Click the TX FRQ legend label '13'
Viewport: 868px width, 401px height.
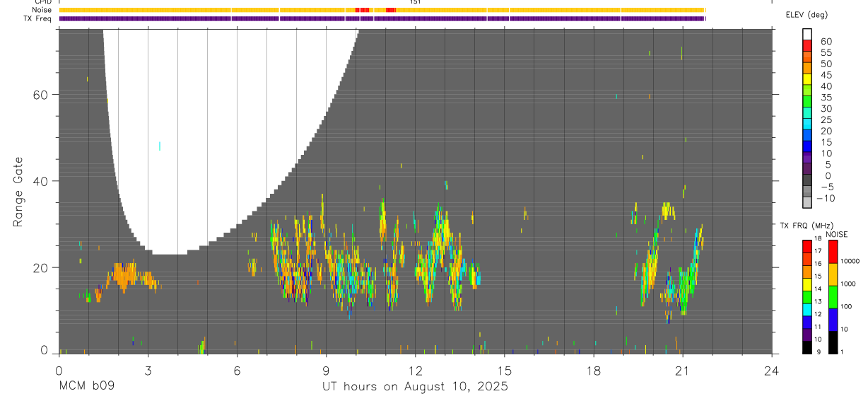(x=817, y=301)
